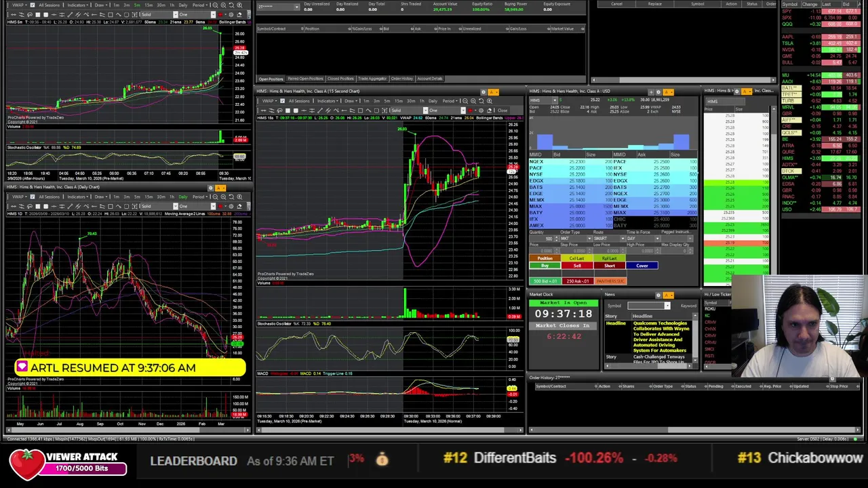
Task: Zoom in on the Daily Chart toolbar
Action: [223, 197]
